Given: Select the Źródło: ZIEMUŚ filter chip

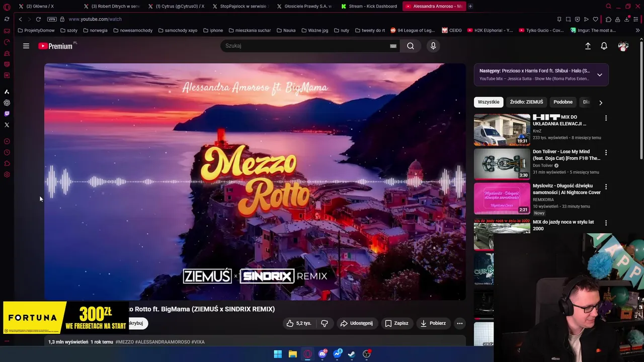Looking at the screenshot, I should 526,102.
